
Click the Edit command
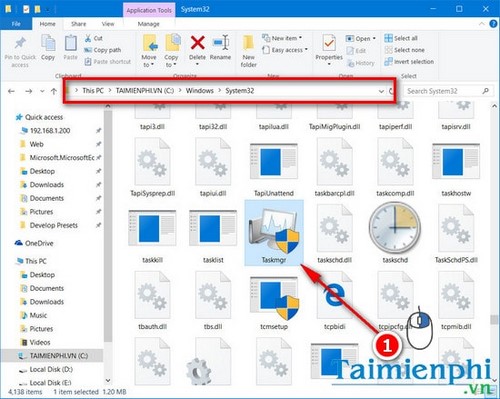click(x=356, y=51)
